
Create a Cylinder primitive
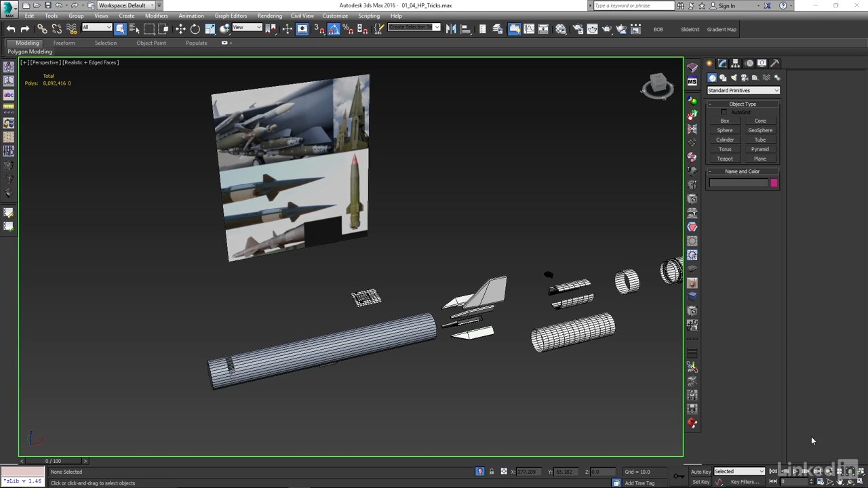(x=725, y=140)
